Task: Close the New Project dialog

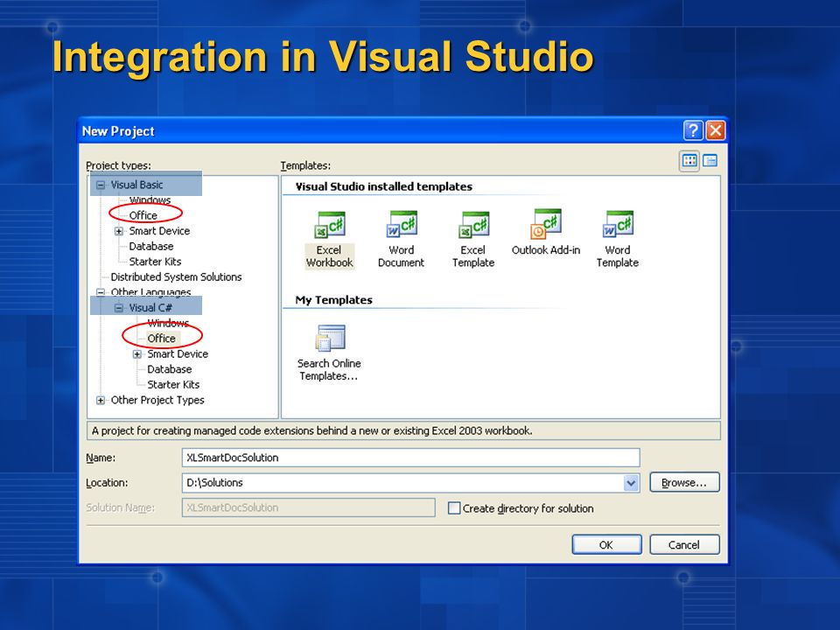Action: (x=716, y=130)
